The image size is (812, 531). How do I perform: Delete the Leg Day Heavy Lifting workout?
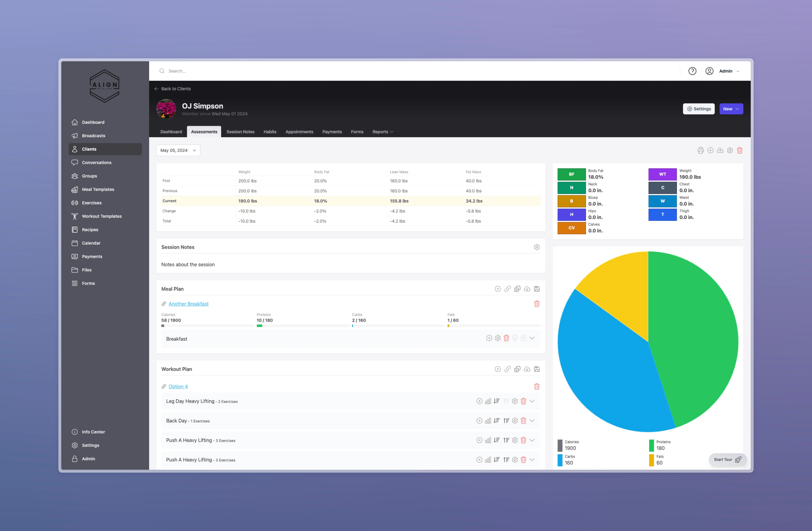click(x=523, y=401)
